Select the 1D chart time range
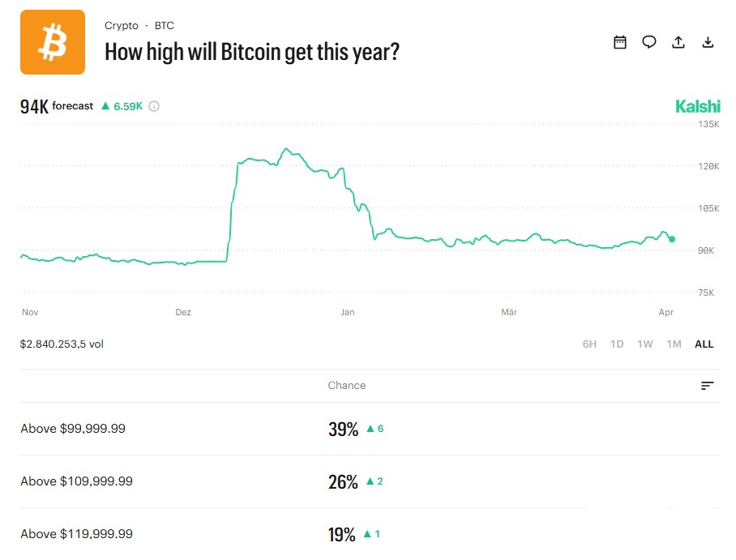736x560 pixels. click(617, 344)
